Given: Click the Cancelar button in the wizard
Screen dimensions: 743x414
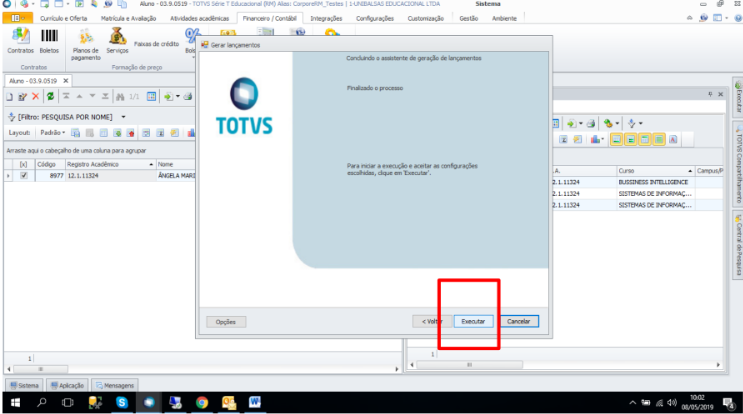Looking at the screenshot, I should coord(518,321).
